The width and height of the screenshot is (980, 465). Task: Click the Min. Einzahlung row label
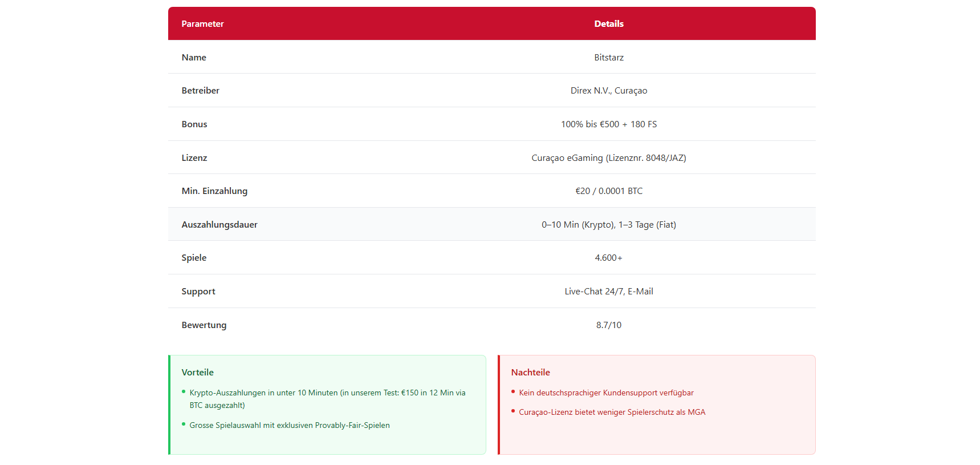coord(214,191)
